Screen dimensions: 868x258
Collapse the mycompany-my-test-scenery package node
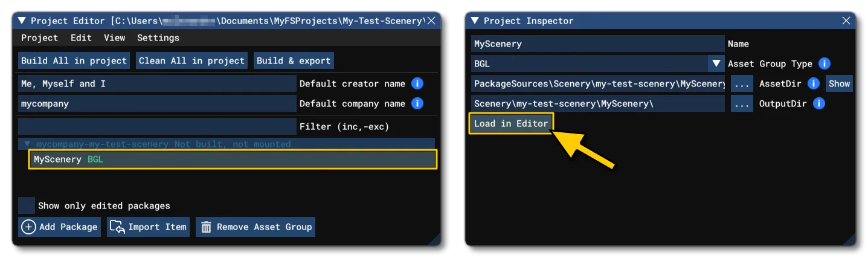[27, 144]
